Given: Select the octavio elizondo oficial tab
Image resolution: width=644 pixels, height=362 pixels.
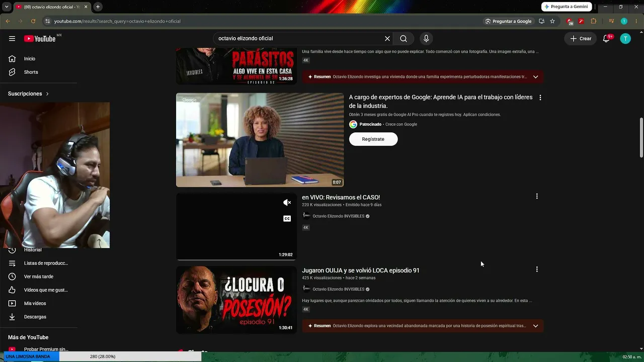Looking at the screenshot, I should (x=51, y=7).
